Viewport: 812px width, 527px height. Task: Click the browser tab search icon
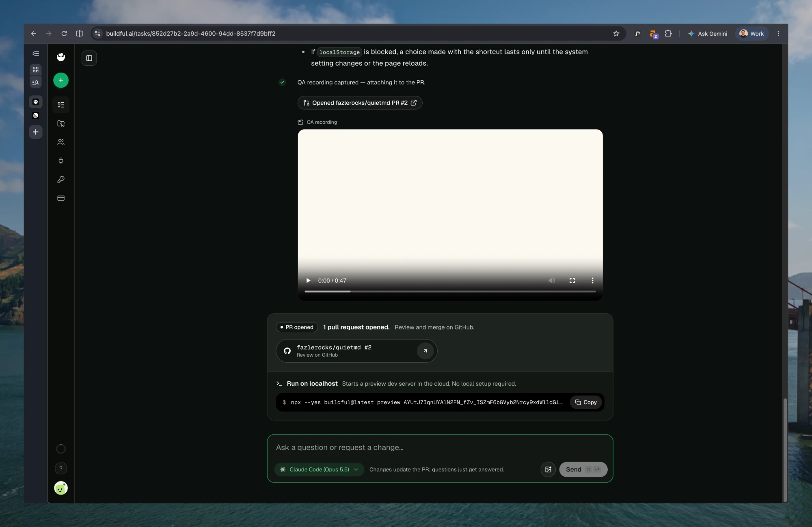(36, 82)
